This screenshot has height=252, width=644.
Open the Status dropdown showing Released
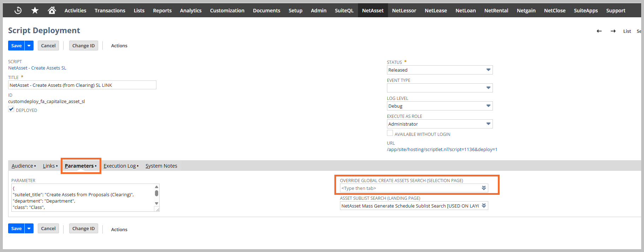click(440, 70)
